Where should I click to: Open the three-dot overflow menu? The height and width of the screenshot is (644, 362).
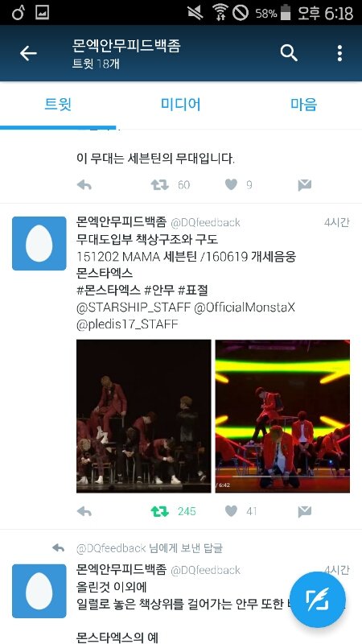339,53
